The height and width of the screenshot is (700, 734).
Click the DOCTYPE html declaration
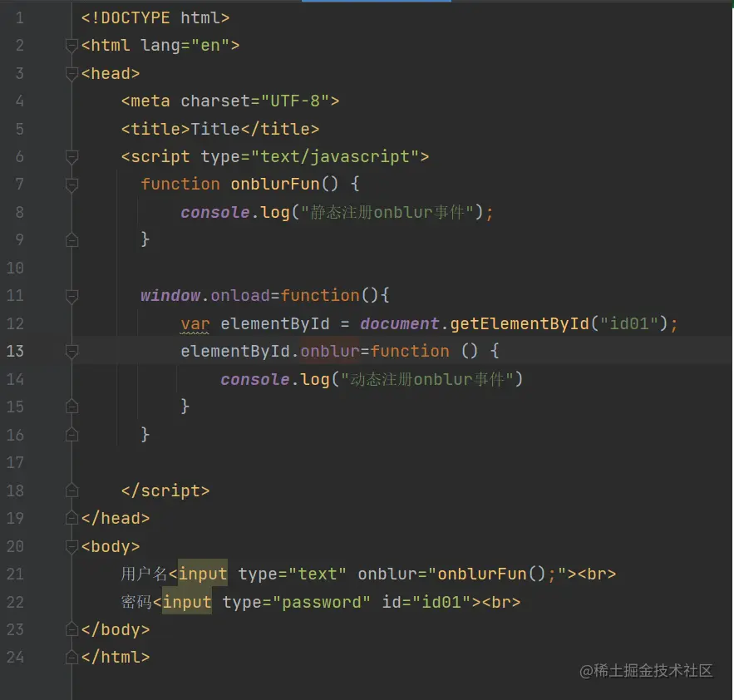(x=155, y=17)
